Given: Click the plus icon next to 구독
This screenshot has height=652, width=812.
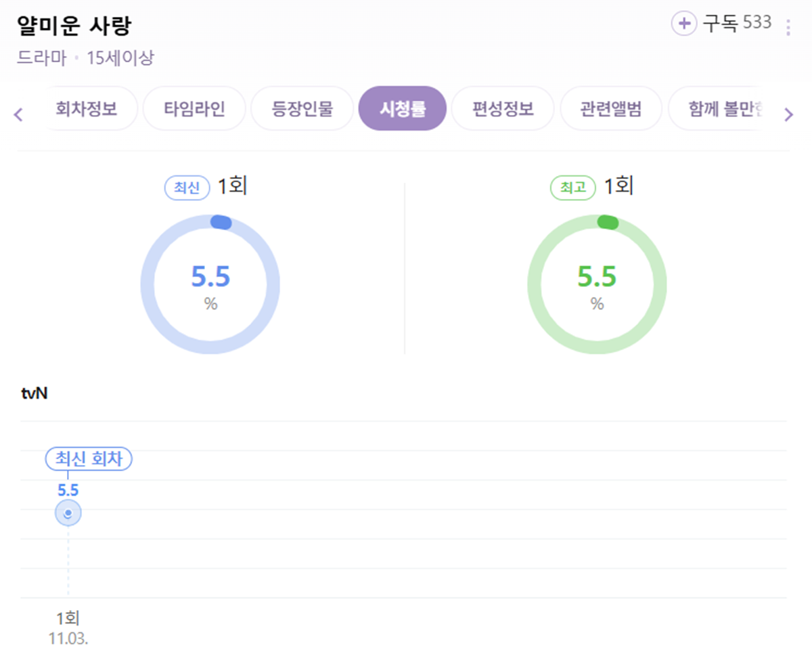Looking at the screenshot, I should [684, 22].
